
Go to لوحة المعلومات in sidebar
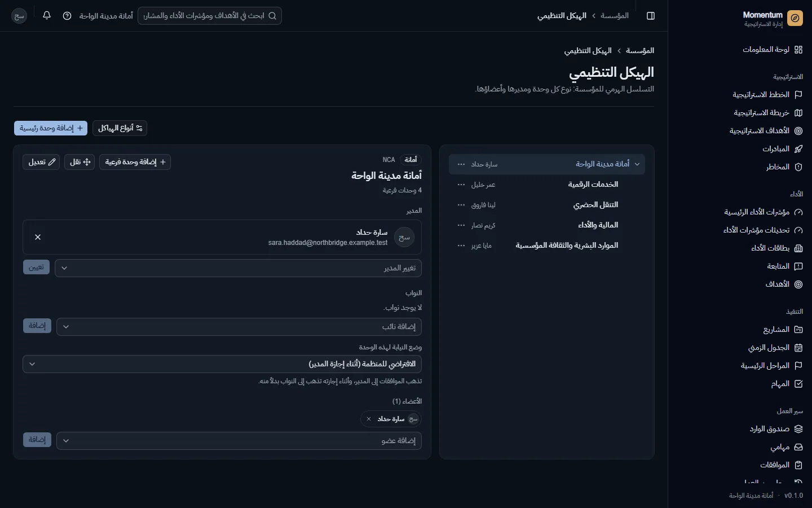772,50
